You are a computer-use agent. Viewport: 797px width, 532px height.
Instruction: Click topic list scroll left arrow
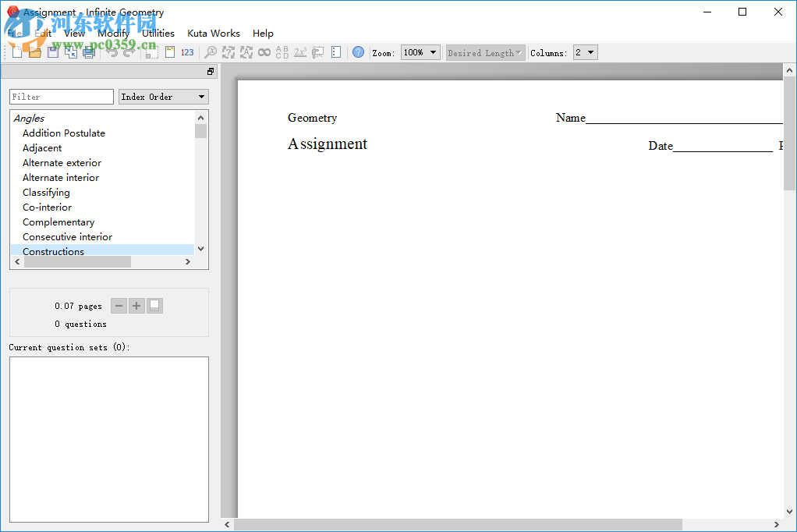[x=17, y=261]
